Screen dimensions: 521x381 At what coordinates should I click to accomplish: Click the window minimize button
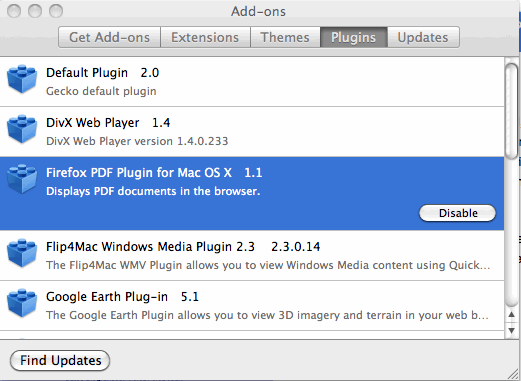pyautogui.click(x=35, y=11)
